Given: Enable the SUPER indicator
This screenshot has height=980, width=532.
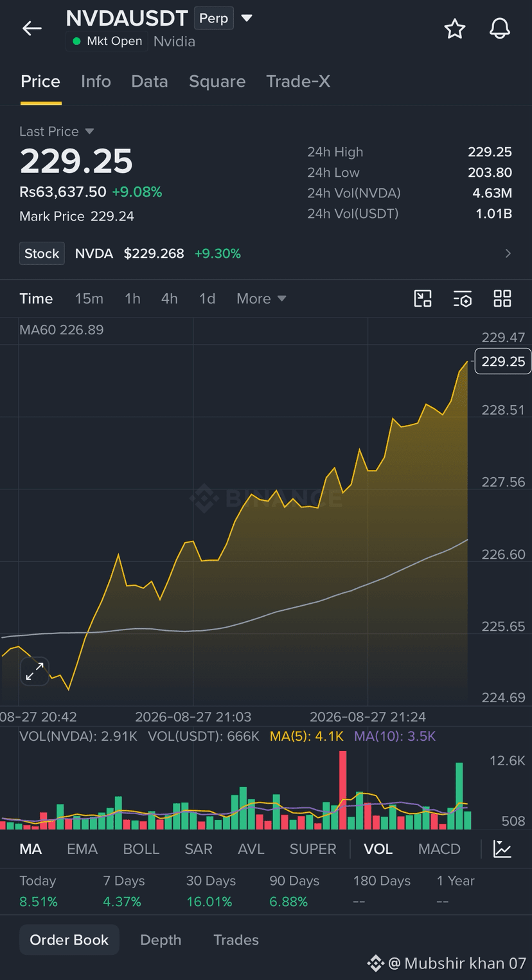Looking at the screenshot, I should (313, 849).
